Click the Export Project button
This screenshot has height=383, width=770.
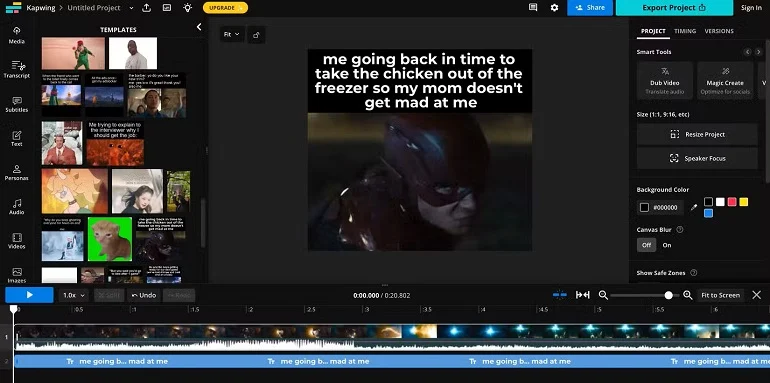pyautogui.click(x=674, y=8)
